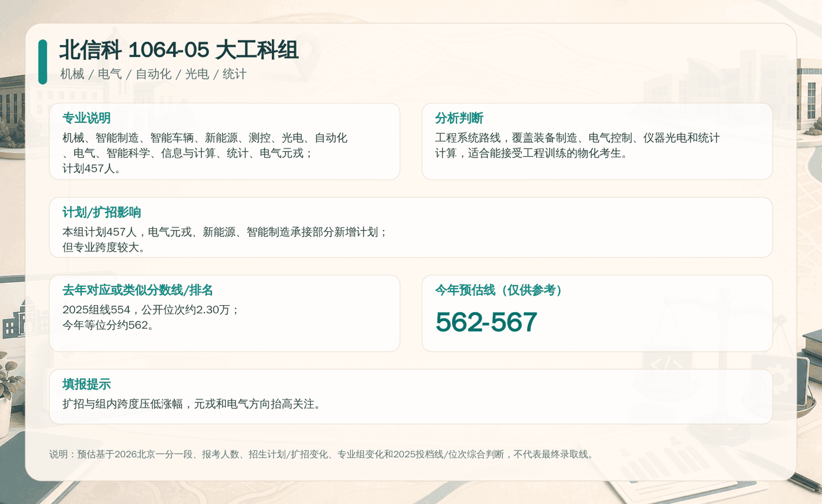This screenshot has width=822, height=504.
Task: Select the 计划/扩招影响 heading
Action: tap(102, 212)
